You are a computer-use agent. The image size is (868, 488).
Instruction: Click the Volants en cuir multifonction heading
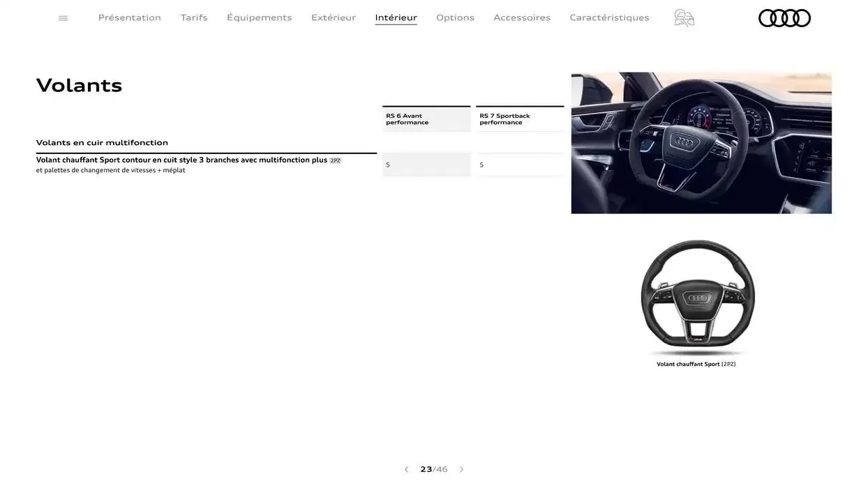tap(102, 141)
